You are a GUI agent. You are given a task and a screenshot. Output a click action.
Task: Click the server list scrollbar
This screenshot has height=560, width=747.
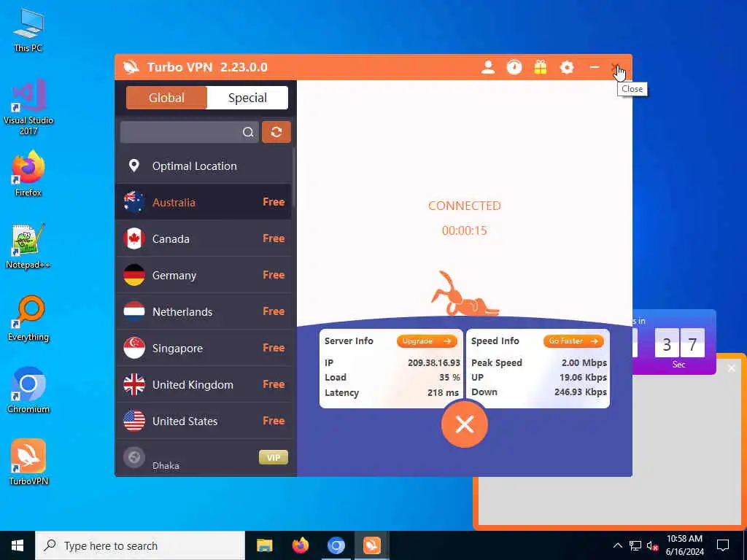tap(294, 177)
